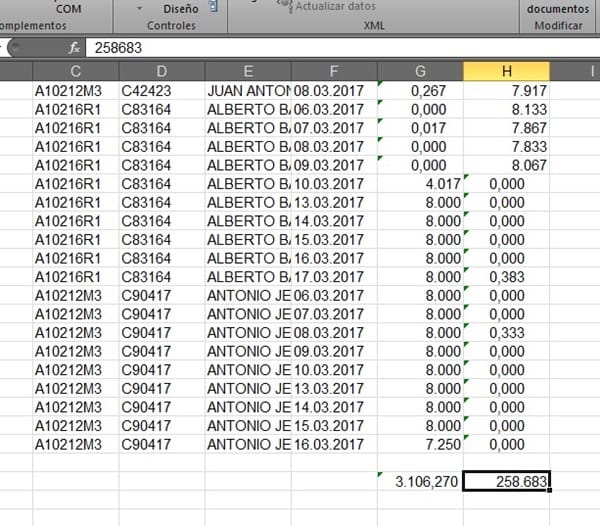This screenshot has height=526, width=600.
Task: Select column F header
Action: [334, 71]
